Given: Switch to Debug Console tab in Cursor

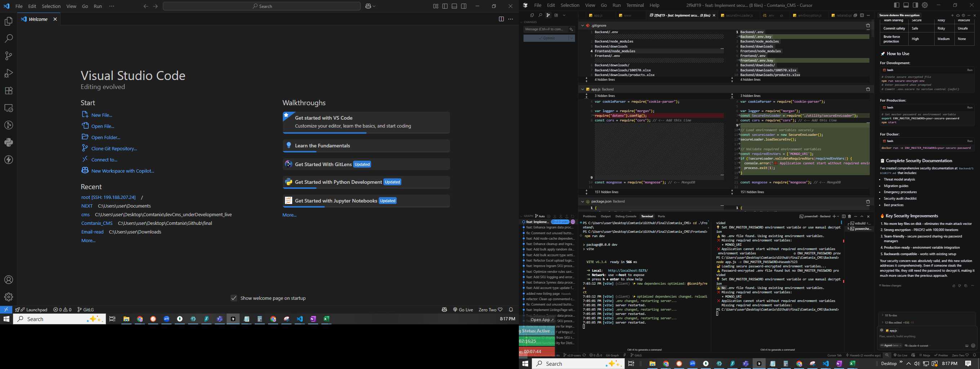Looking at the screenshot, I should click(x=626, y=217).
